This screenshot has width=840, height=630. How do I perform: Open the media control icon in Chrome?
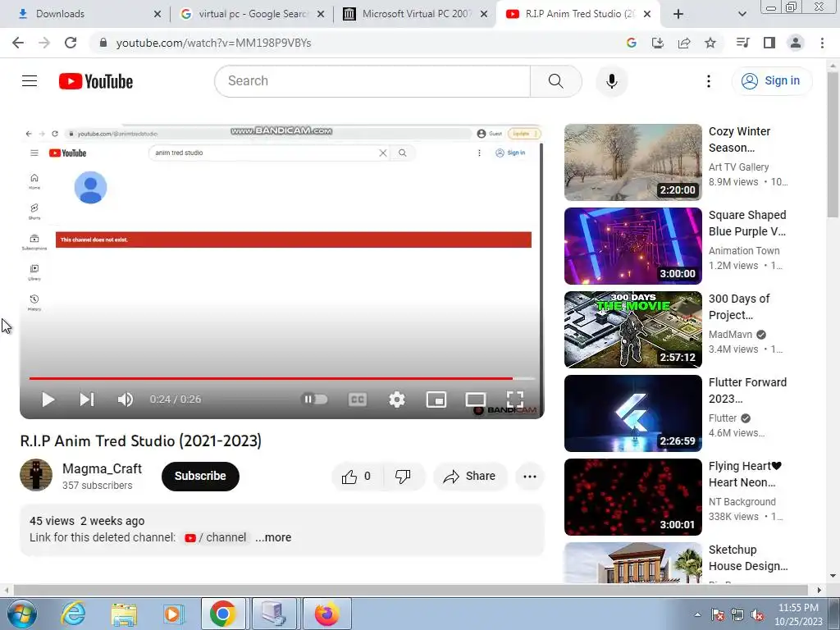click(x=743, y=43)
